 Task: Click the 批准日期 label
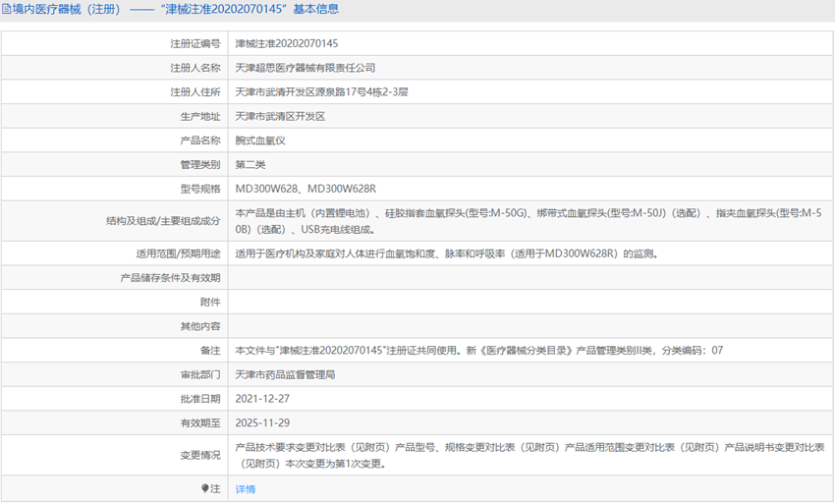pyautogui.click(x=200, y=399)
